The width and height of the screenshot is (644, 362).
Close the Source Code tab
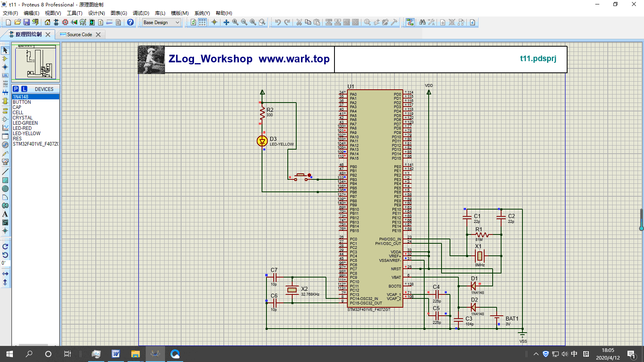click(98, 35)
